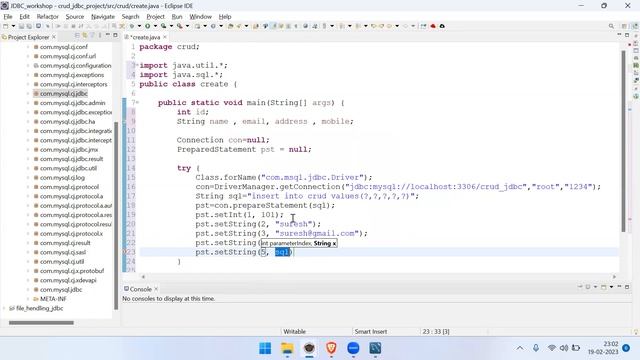Open the Search menu

[130, 17]
